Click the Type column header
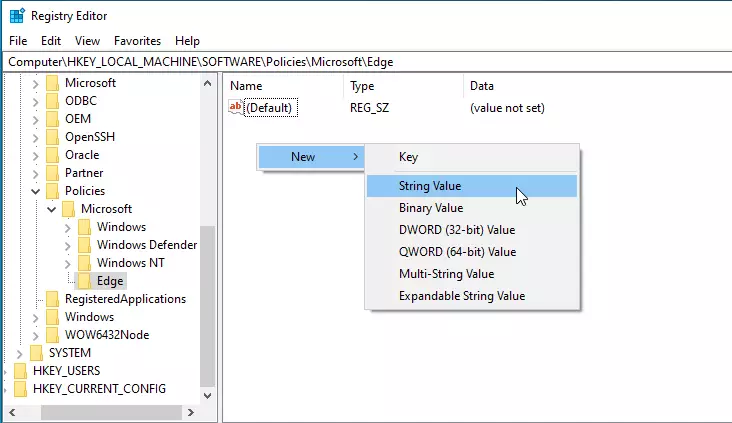 (x=404, y=86)
